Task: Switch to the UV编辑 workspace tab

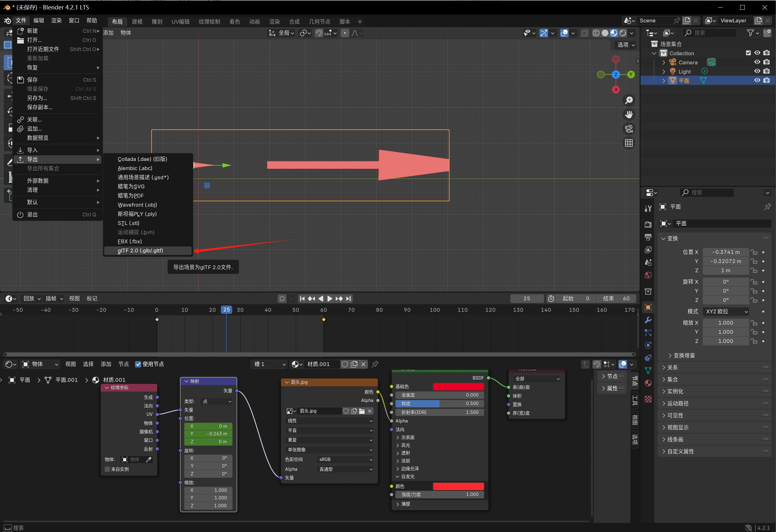Action: tap(180, 22)
